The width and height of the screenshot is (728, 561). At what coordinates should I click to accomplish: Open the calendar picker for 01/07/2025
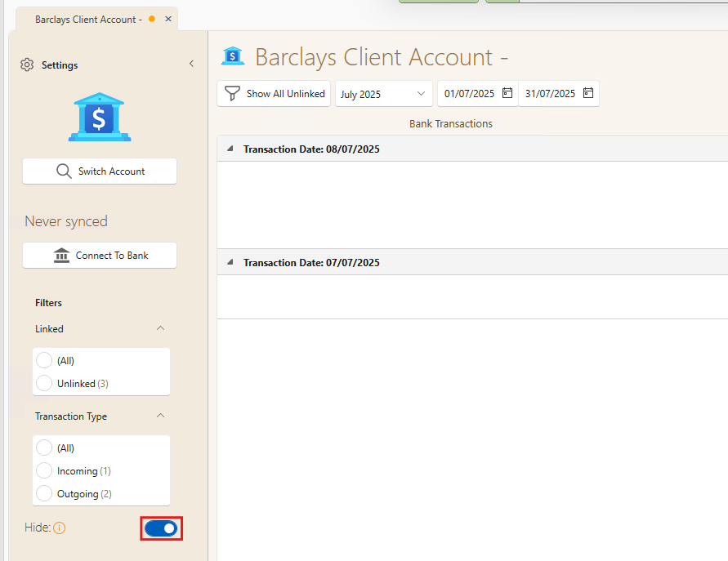pyautogui.click(x=507, y=93)
